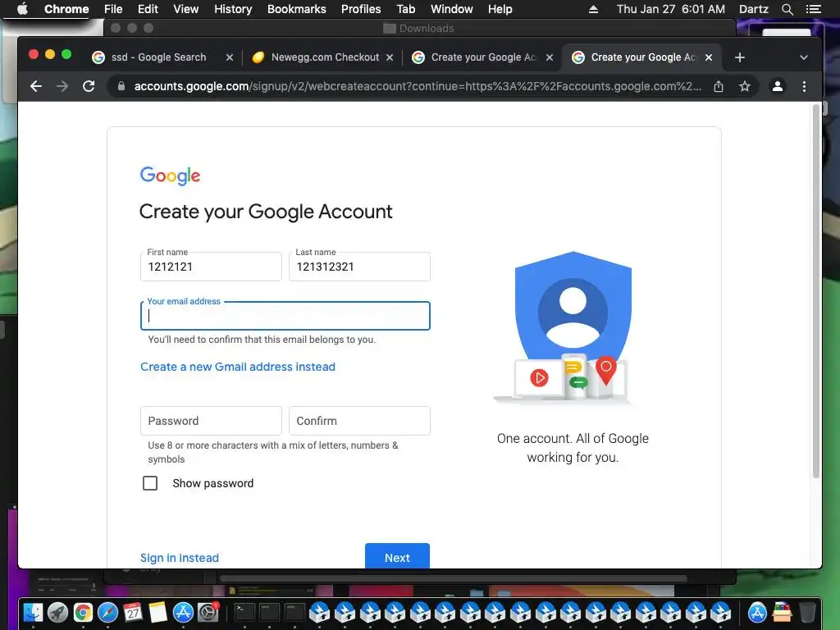The width and height of the screenshot is (840, 630).
Task: Open the File menu
Action: 113,9
